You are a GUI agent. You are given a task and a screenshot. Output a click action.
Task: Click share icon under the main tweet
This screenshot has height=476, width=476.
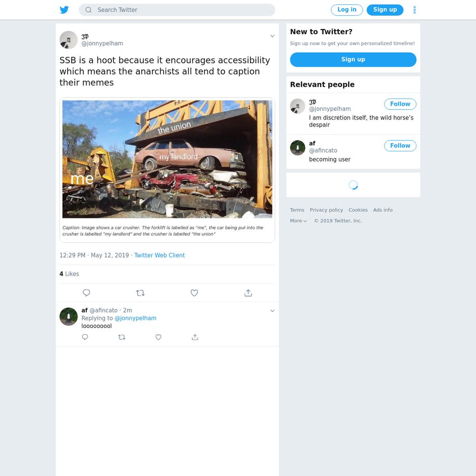(x=248, y=293)
